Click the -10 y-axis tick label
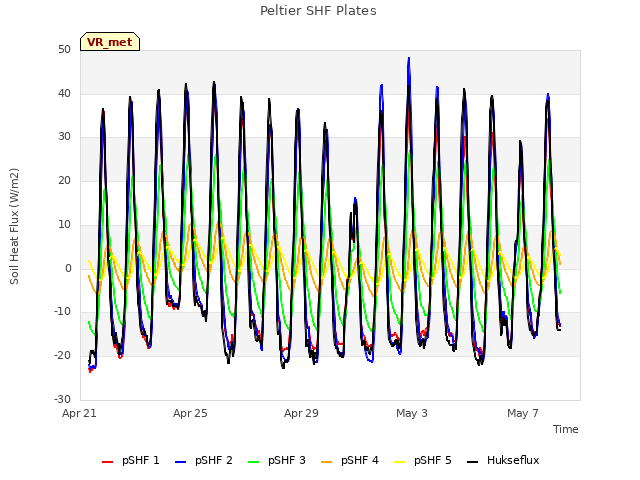 click(x=62, y=312)
